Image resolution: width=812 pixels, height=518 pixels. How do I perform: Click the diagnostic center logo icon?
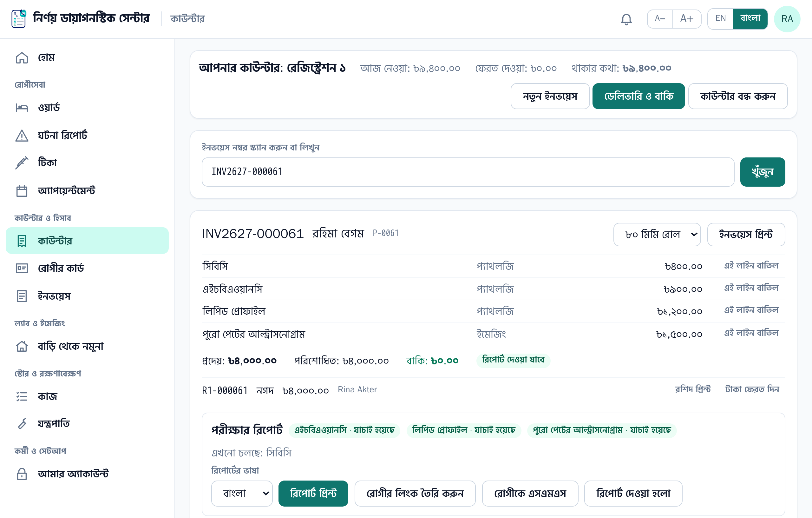pyautogui.click(x=19, y=18)
